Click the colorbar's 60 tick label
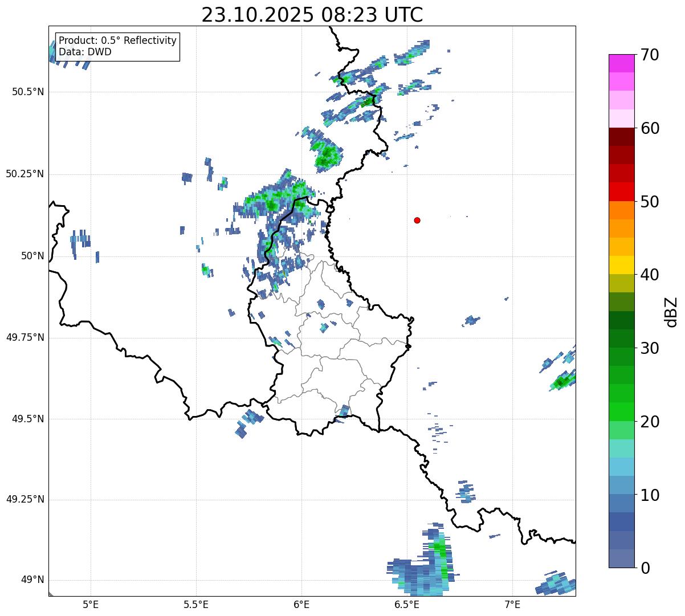The image size is (685, 616). click(x=650, y=128)
